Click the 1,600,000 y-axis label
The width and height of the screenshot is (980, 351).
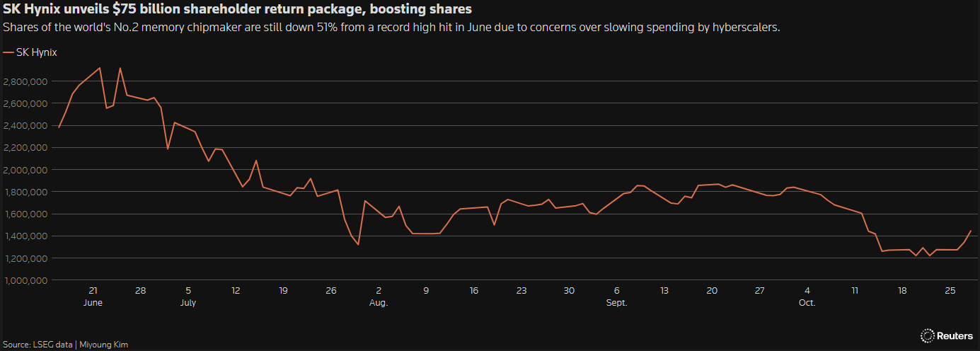pyautogui.click(x=25, y=214)
